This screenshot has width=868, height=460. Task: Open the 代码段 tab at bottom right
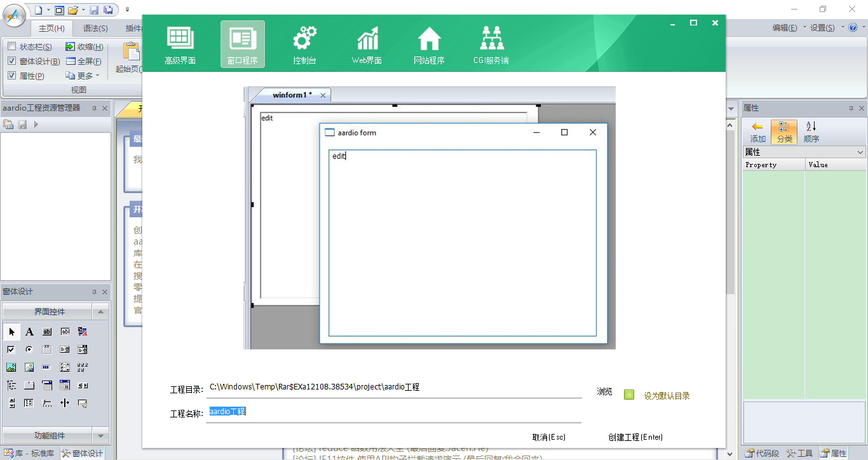coord(763,453)
